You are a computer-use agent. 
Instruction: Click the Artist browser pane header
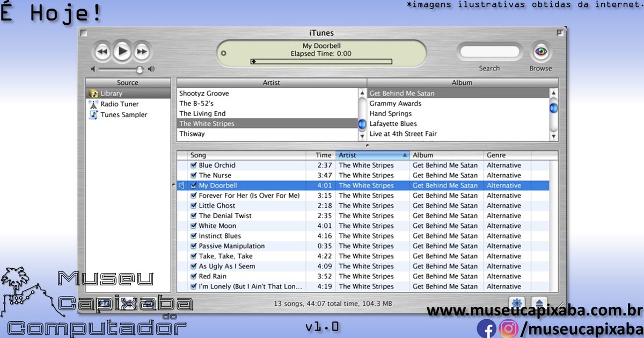point(272,83)
